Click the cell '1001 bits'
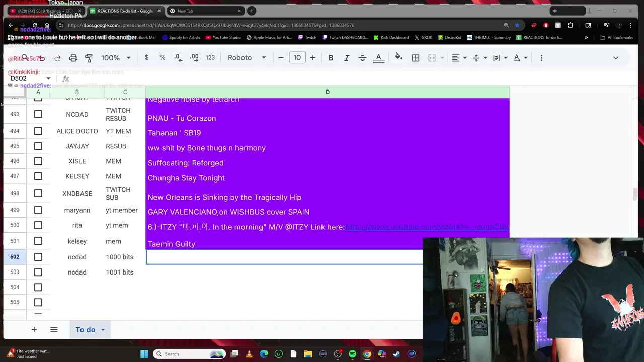Screen dimensions: 644x362 [125, 272]
